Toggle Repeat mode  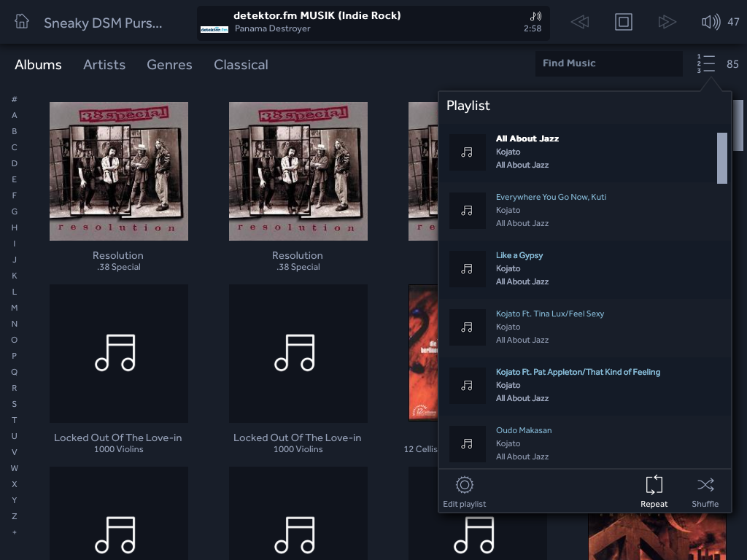[x=654, y=491]
